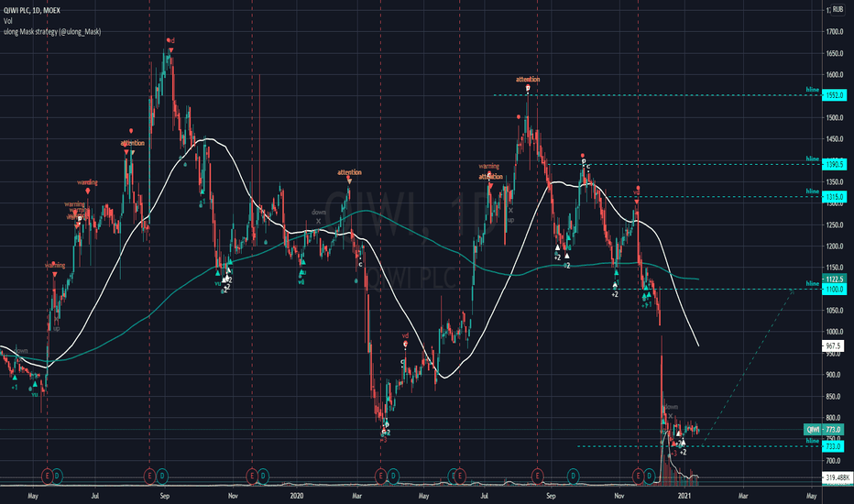854x504 pixels.
Task: Click the 1600.0 price axis label
Action: [835, 75]
